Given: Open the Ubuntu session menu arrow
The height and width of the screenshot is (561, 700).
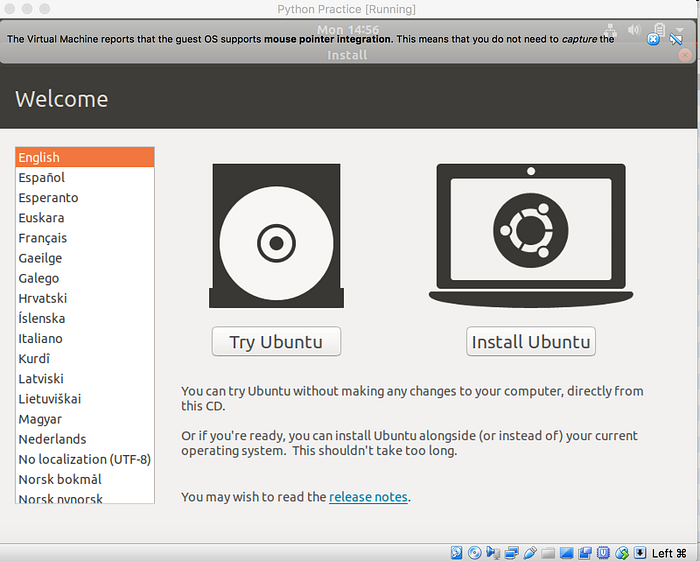Looking at the screenshot, I should (679, 29).
